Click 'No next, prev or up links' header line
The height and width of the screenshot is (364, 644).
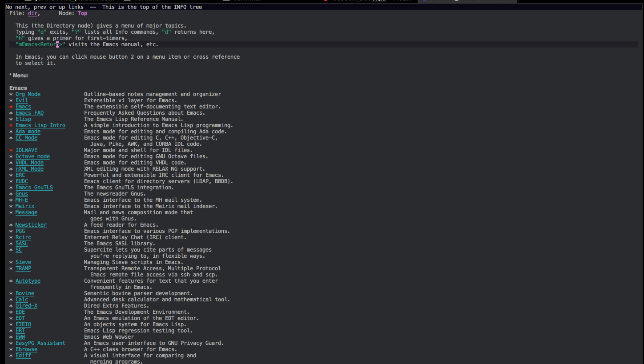pos(44,7)
